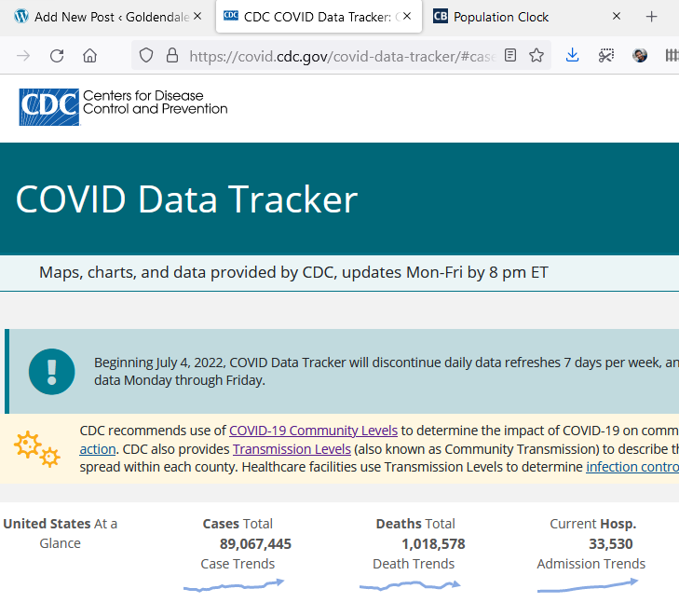Open the Transmission Levels link
This screenshot has width=679, height=616.
click(292, 449)
